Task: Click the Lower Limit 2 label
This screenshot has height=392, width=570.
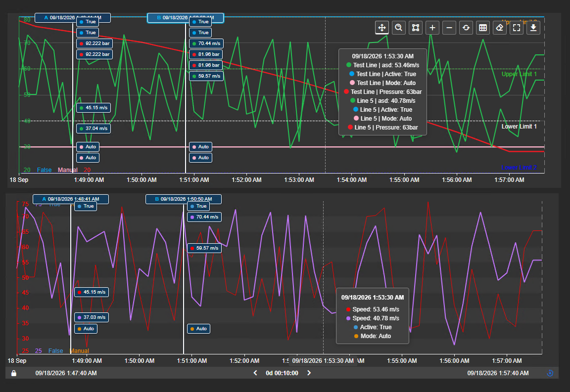Action: pyautogui.click(x=519, y=168)
